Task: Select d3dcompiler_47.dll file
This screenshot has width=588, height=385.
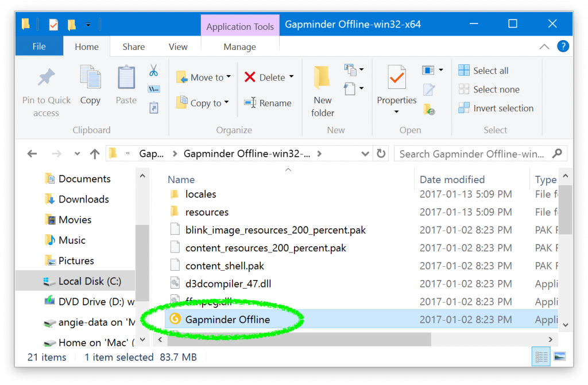Action: pyautogui.click(x=228, y=284)
